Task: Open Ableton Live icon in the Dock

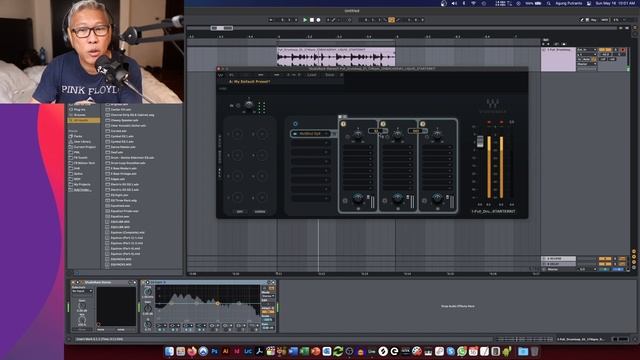Action: [x=371, y=351]
